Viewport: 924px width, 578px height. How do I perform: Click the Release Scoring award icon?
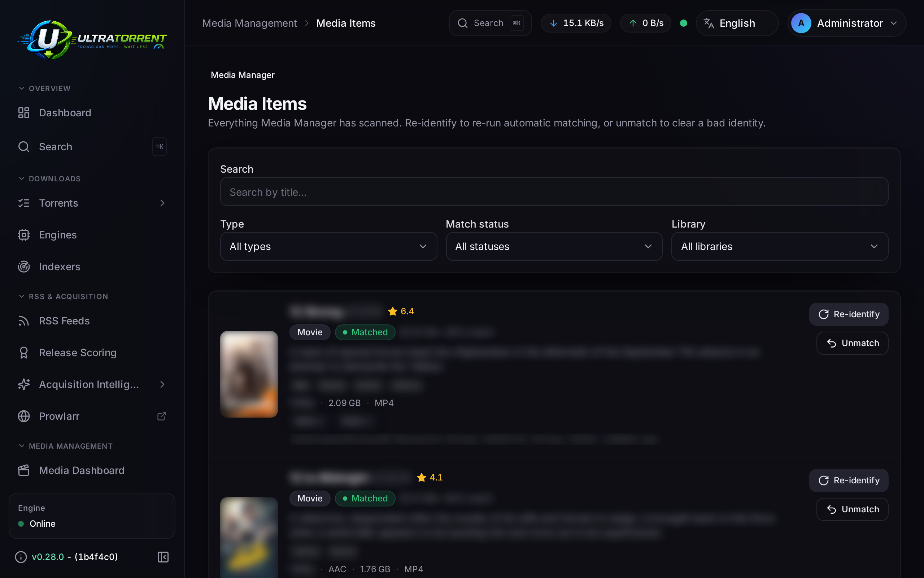[24, 353]
